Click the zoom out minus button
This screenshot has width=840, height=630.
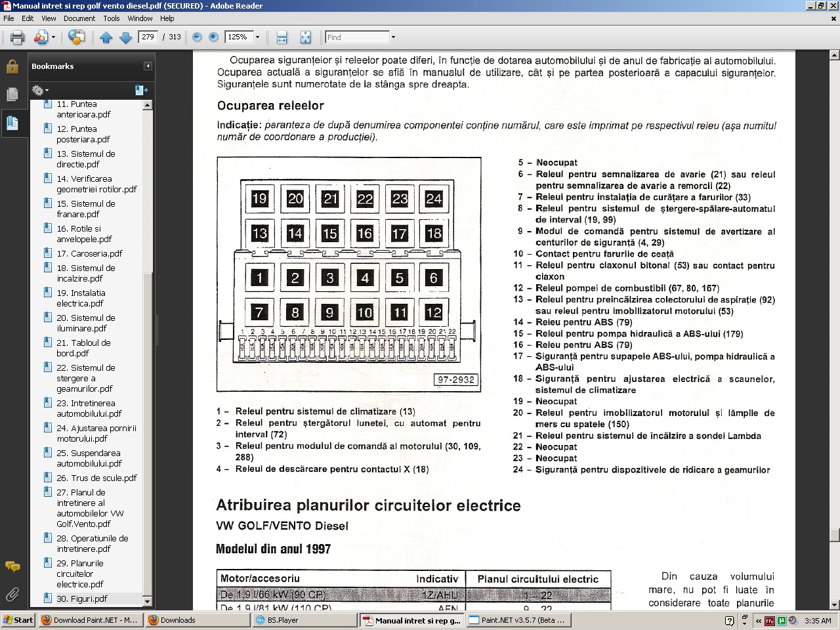click(x=197, y=37)
